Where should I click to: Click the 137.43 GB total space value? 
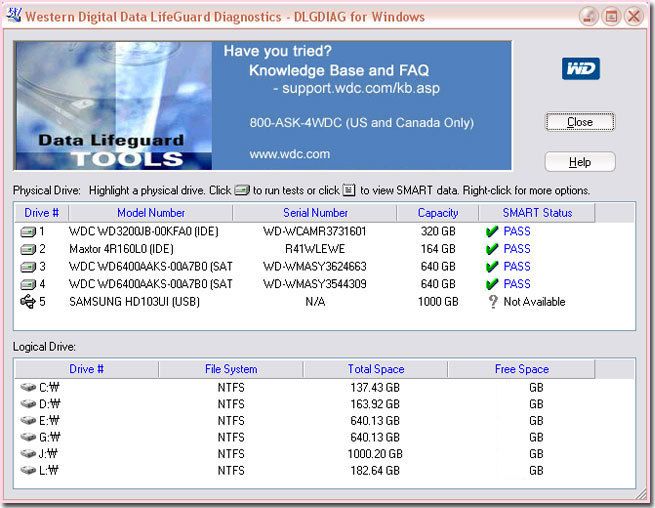[x=375, y=387]
